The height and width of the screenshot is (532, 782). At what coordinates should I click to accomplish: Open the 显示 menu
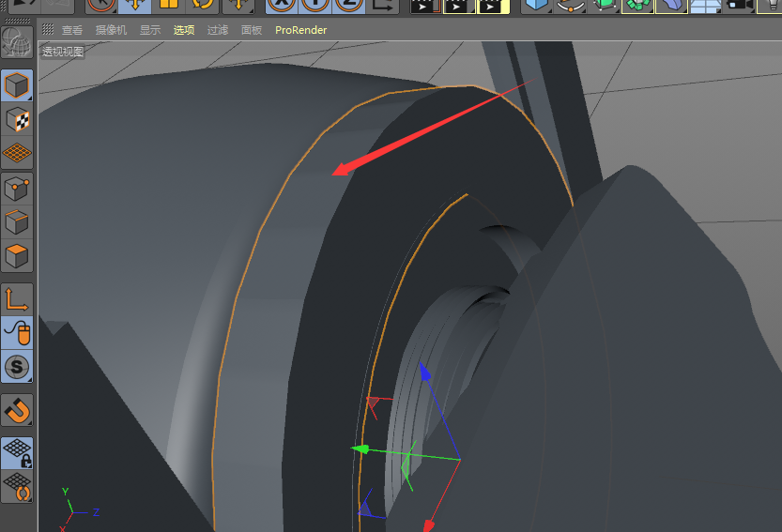pos(149,30)
